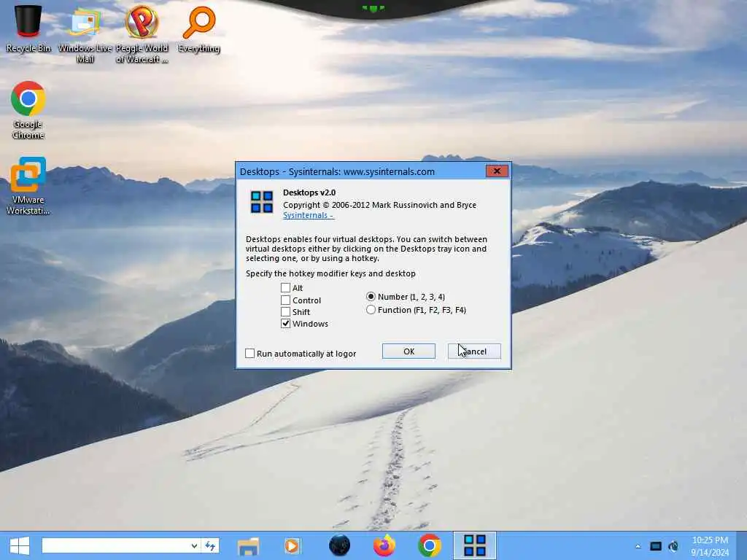Image resolution: width=747 pixels, height=560 pixels.
Task: Select Number (1, 2, 3, 4) radio option
Action: 371,297
